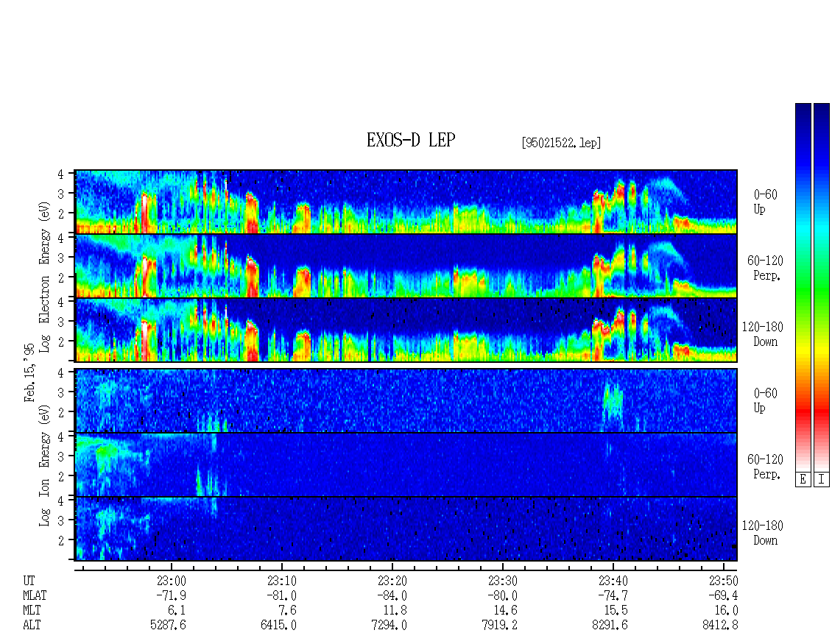Viewport: 832px width, 644px height.
Task: Click the MLT row label
Action: click(32, 611)
